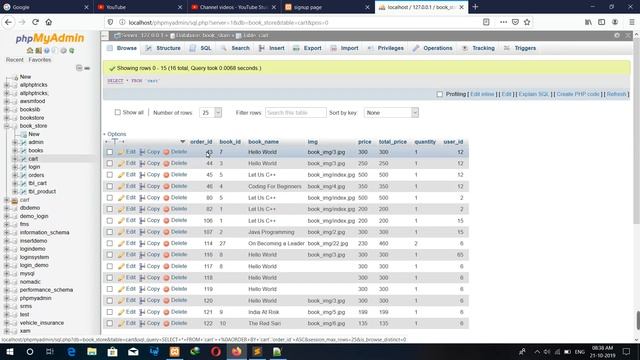Click the pencil Edit icon for order 45

[121, 175]
